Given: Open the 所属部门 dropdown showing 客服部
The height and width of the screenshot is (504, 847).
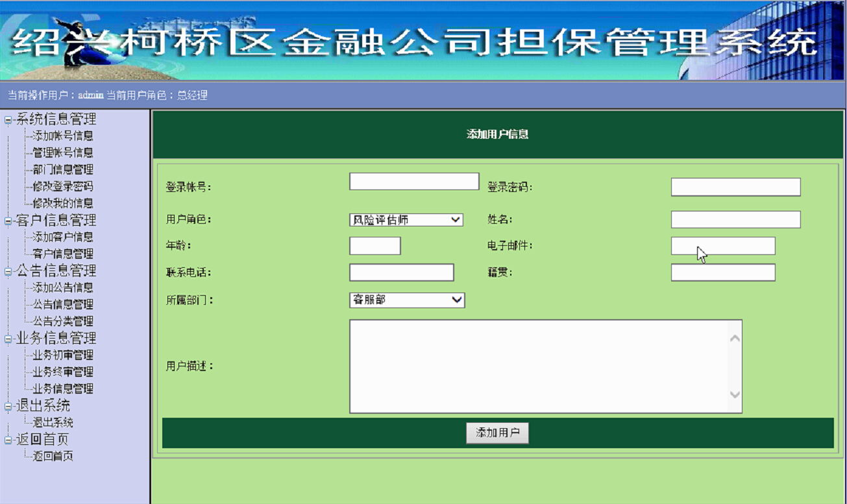Looking at the screenshot, I should pyautogui.click(x=407, y=300).
